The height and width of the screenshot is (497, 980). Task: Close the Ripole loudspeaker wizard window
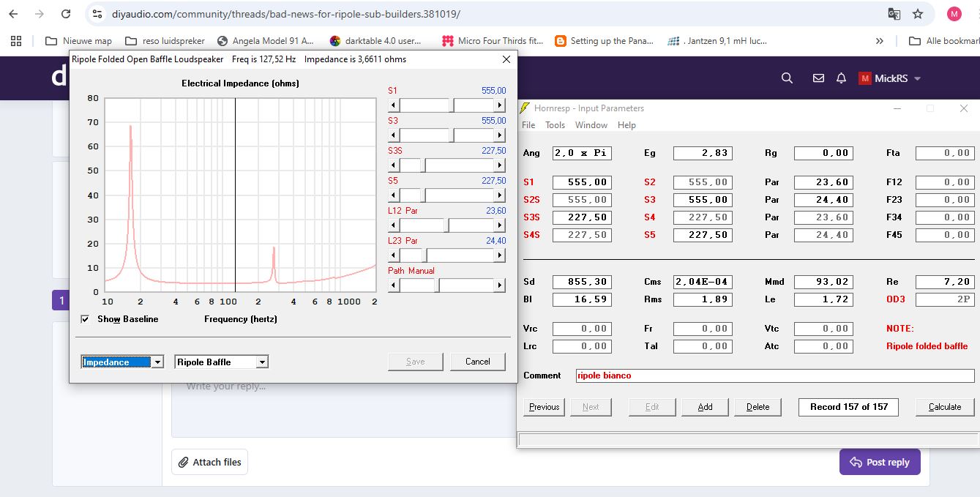click(506, 59)
